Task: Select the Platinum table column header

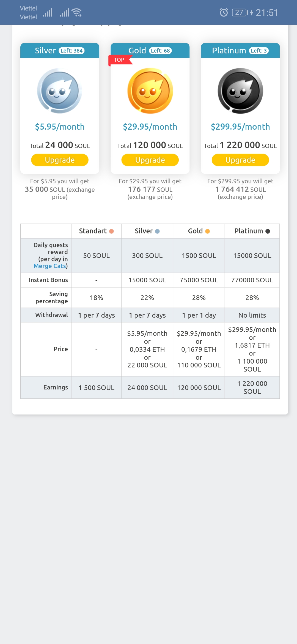Action: point(252,231)
